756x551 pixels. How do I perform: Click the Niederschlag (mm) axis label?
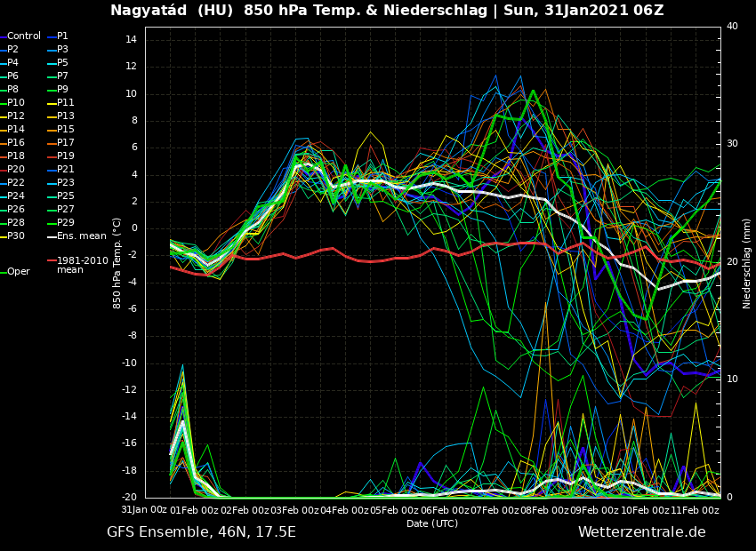[x=747, y=263]
